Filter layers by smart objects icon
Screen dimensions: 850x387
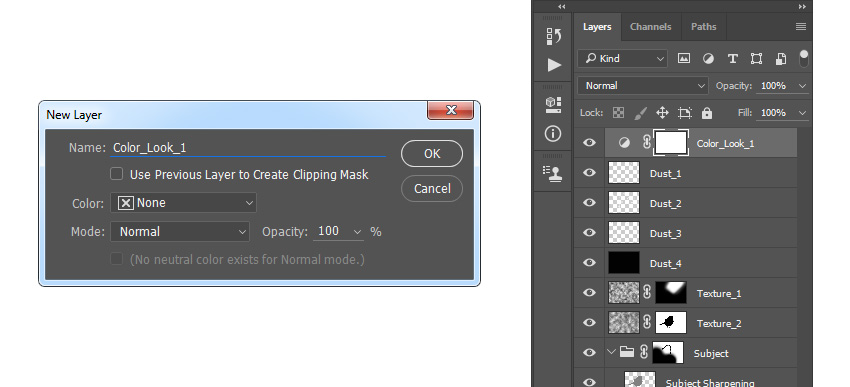tap(781, 59)
